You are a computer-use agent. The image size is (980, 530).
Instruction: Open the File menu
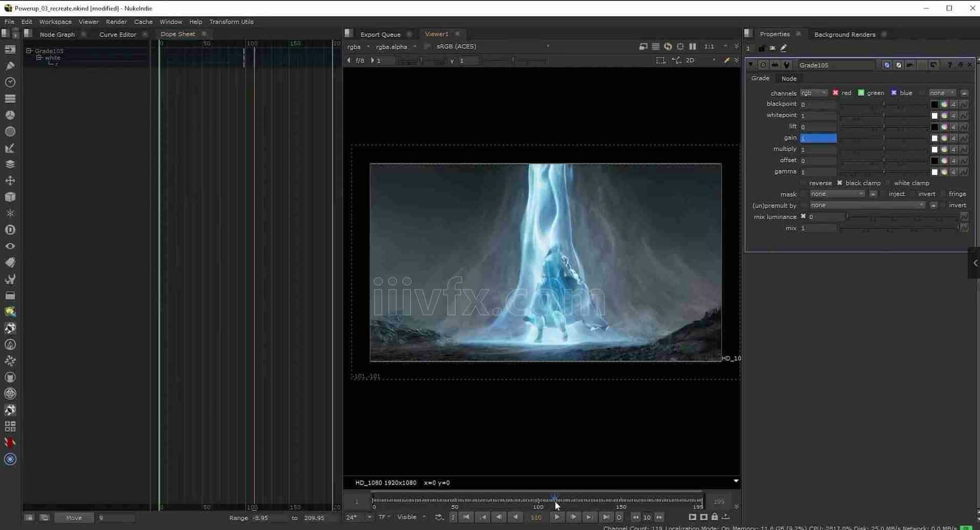pos(9,22)
